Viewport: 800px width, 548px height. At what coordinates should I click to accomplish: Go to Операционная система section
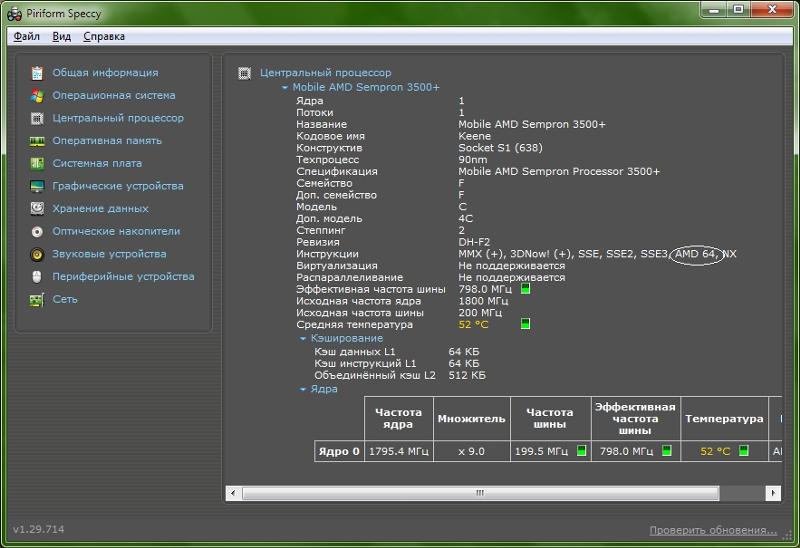114,95
